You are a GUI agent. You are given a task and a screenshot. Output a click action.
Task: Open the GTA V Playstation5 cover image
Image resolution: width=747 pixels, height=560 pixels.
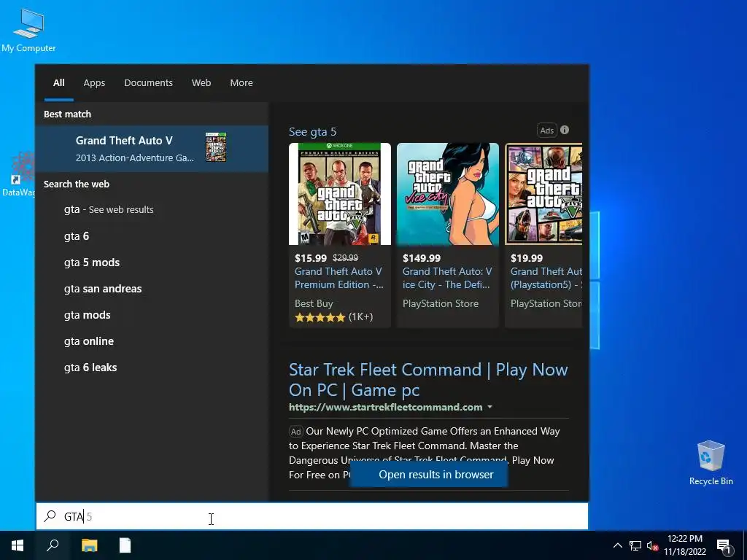pos(543,194)
